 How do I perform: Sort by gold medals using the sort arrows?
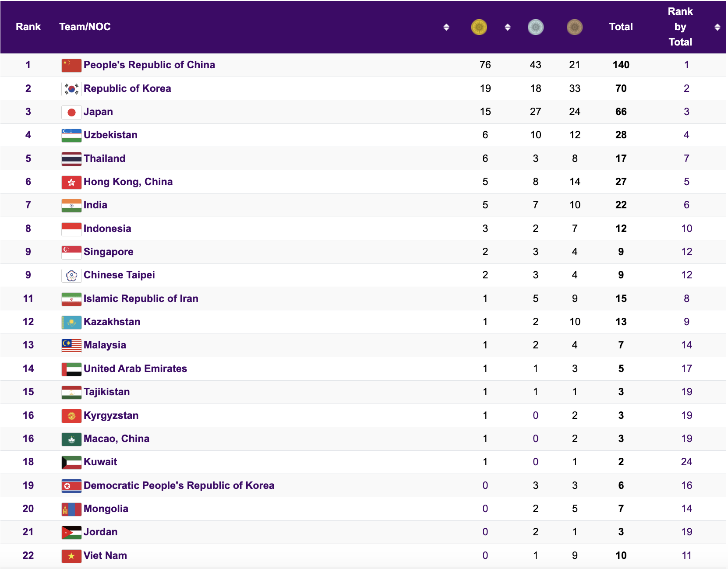[507, 27]
